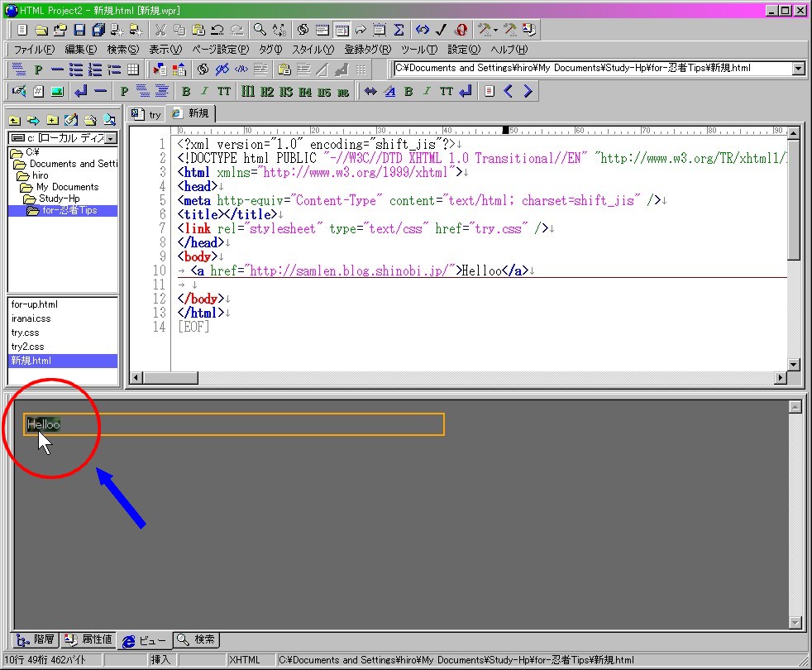Click the editor horizontal scrollbar right arrow
Image resolution: width=812 pixels, height=670 pixels.
point(779,378)
